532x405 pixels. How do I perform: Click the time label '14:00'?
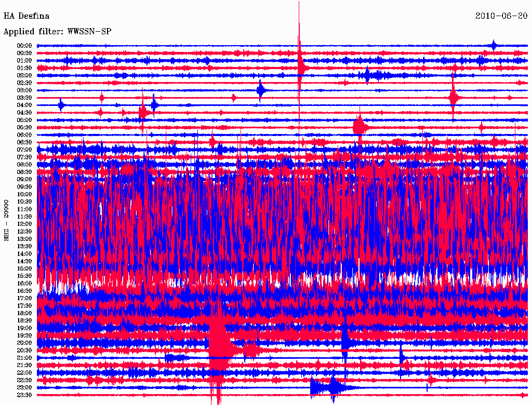[x=24, y=254]
